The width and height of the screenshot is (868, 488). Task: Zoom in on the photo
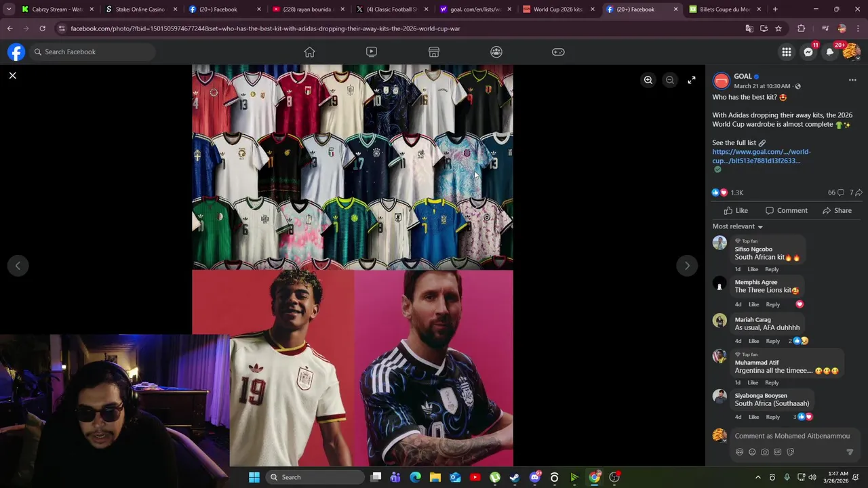point(648,80)
